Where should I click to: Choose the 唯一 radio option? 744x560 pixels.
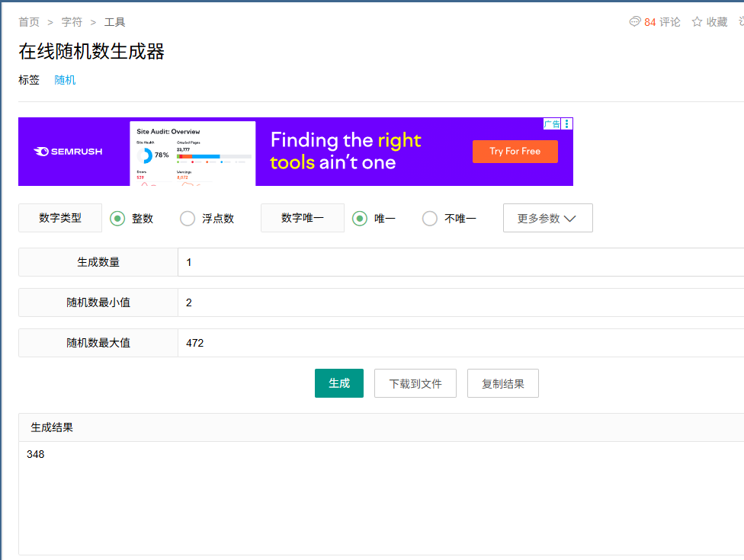[360, 219]
